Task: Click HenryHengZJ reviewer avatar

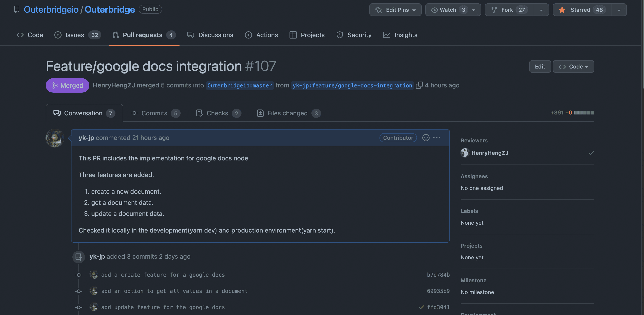Action: [465, 153]
